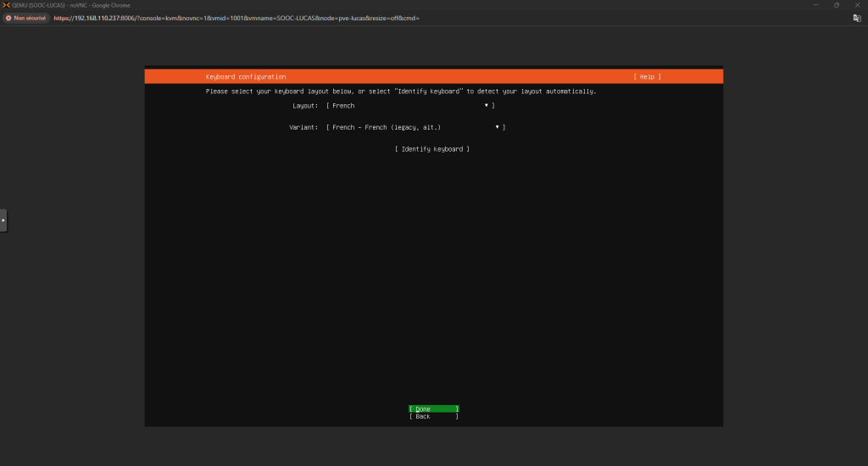Click the Variant label text
868x466 pixels.
(x=303, y=127)
